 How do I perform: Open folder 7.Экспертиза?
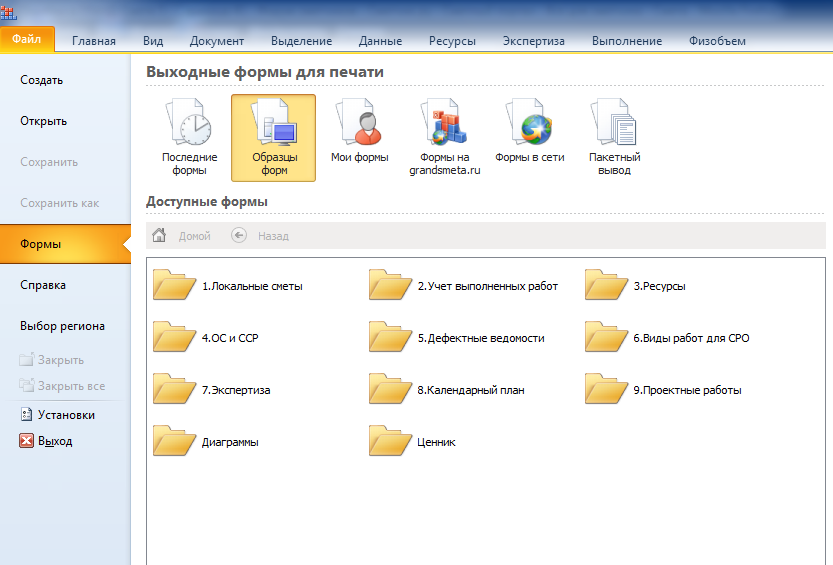tap(212, 390)
